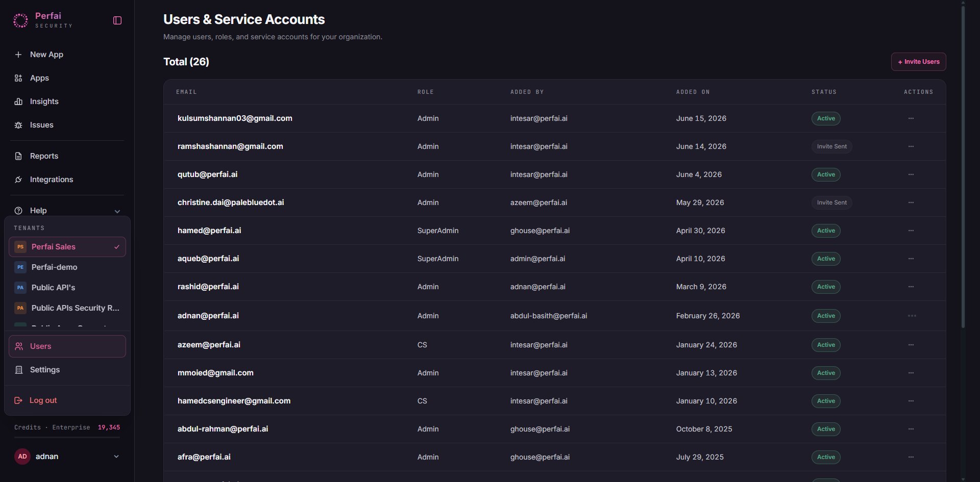
Task: Open actions menu for abdul-rahman@perfai.ai
Action: (x=911, y=429)
